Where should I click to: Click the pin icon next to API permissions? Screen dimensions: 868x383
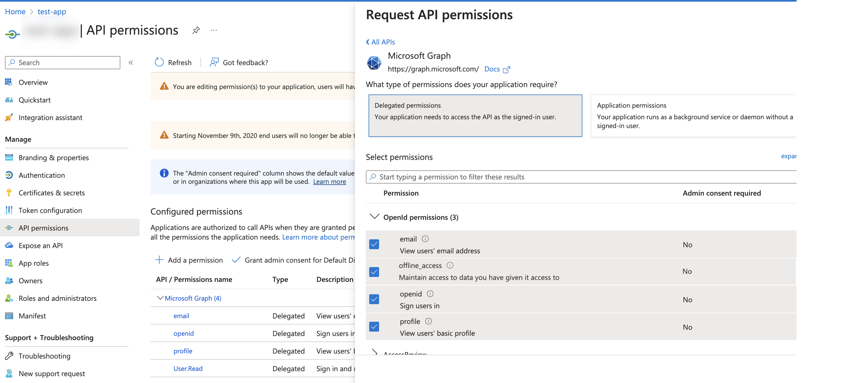click(x=196, y=30)
